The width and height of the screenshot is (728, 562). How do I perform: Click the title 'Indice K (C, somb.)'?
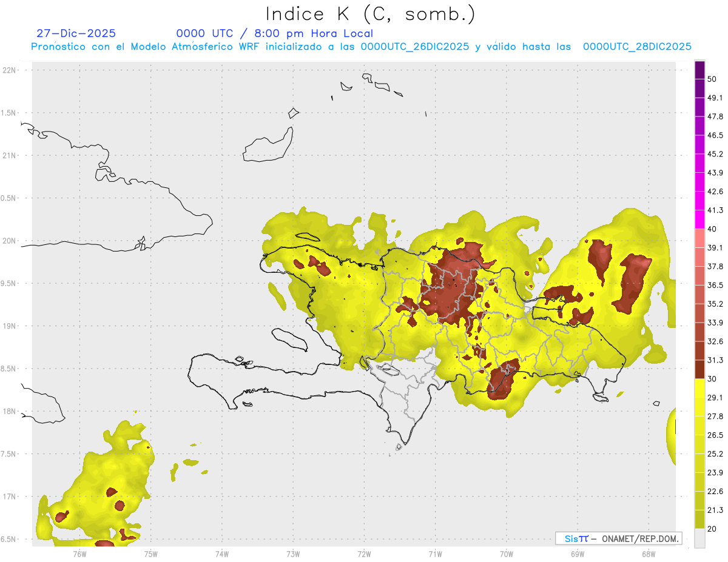click(371, 14)
